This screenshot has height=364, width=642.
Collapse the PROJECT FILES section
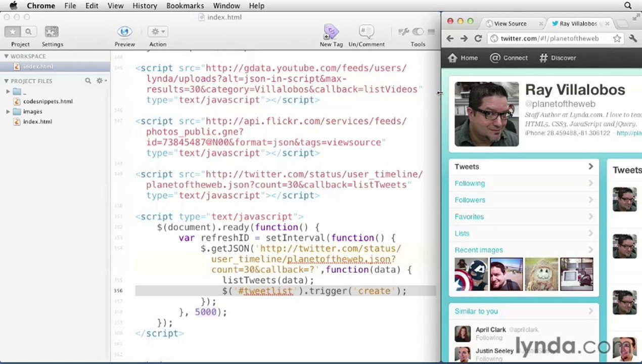click(x=6, y=81)
